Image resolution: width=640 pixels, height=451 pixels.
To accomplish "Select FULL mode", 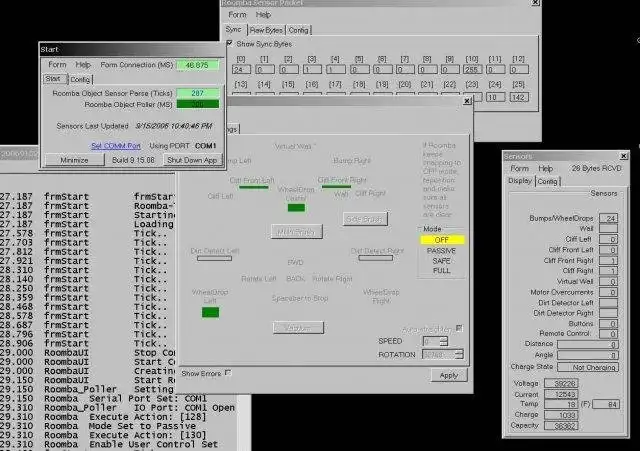I will [442, 271].
